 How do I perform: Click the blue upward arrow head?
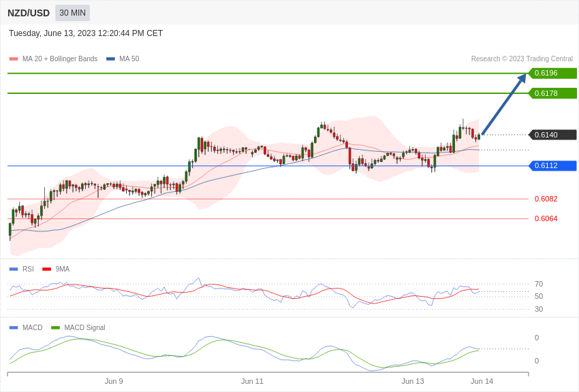522,78
